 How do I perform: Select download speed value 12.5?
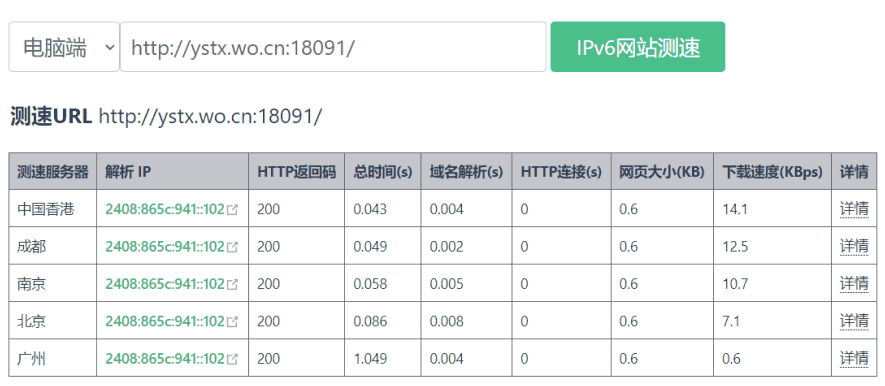pyautogui.click(x=735, y=247)
